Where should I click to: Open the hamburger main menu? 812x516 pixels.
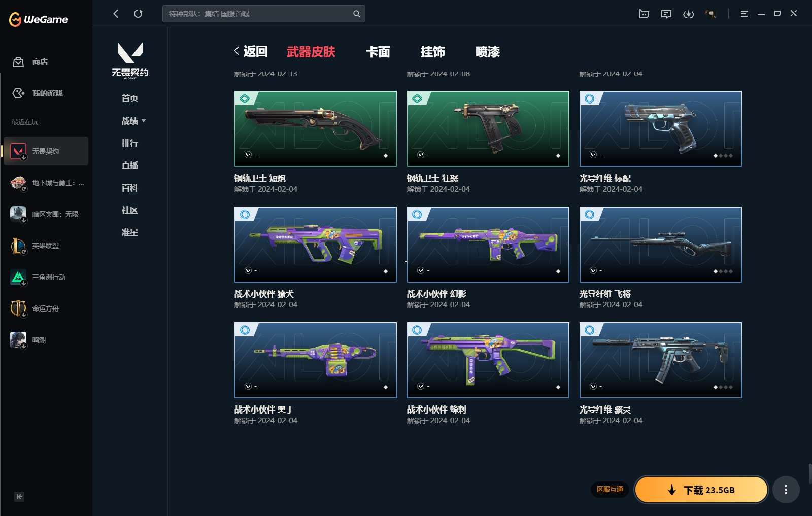[744, 14]
